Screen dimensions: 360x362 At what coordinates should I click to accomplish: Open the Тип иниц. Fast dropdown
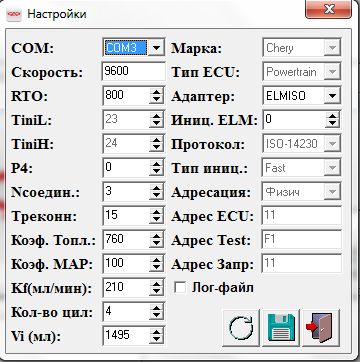332,168
